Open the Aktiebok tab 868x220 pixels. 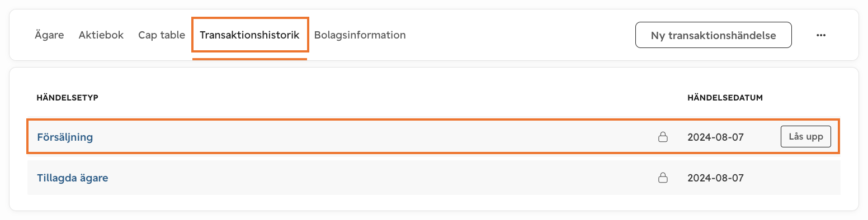101,35
